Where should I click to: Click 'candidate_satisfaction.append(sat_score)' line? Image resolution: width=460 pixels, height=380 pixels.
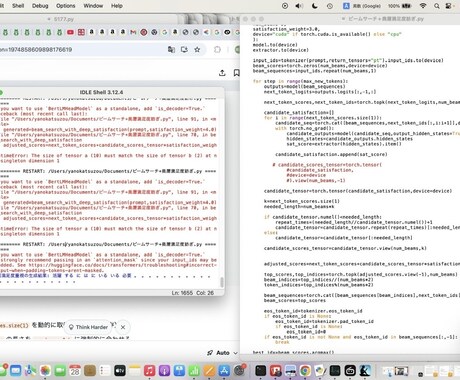(x=331, y=154)
